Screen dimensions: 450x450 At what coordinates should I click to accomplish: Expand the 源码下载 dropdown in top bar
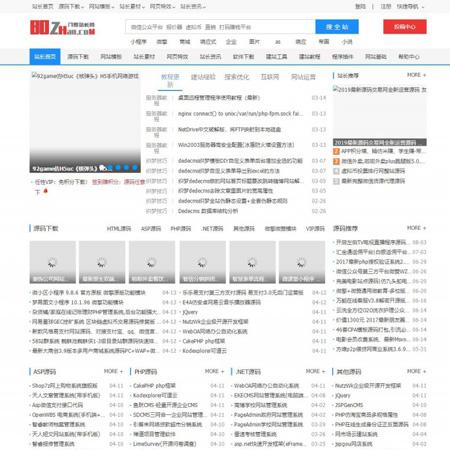tap(71, 6)
